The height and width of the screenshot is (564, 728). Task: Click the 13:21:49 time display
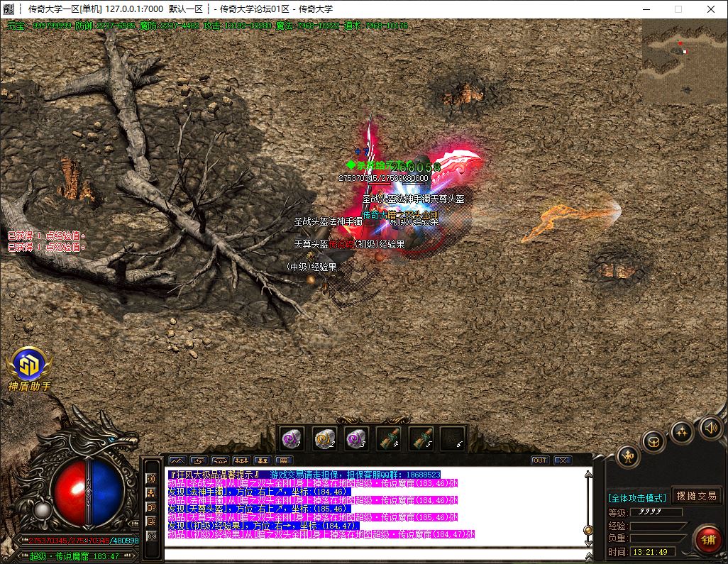[x=650, y=552]
